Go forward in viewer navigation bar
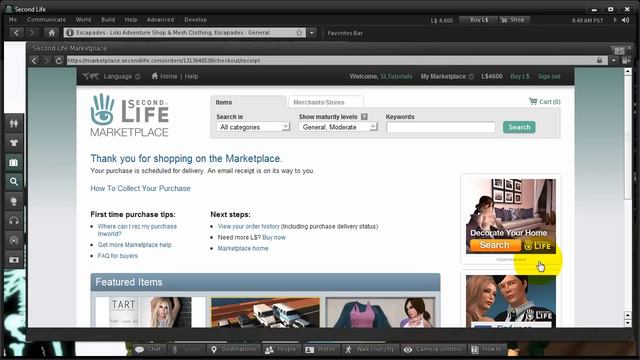640x360 pixels. pyautogui.click(x=32, y=33)
